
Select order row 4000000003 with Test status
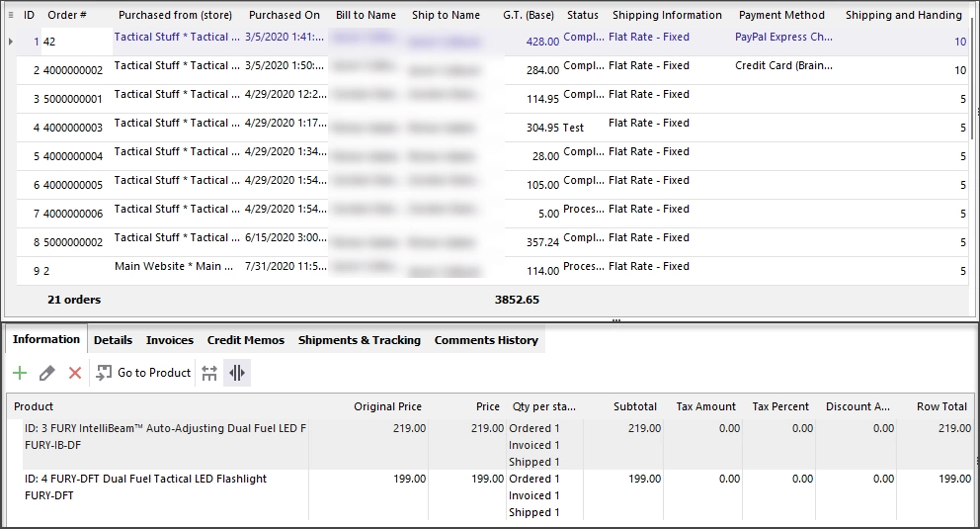pyautogui.click(x=493, y=128)
